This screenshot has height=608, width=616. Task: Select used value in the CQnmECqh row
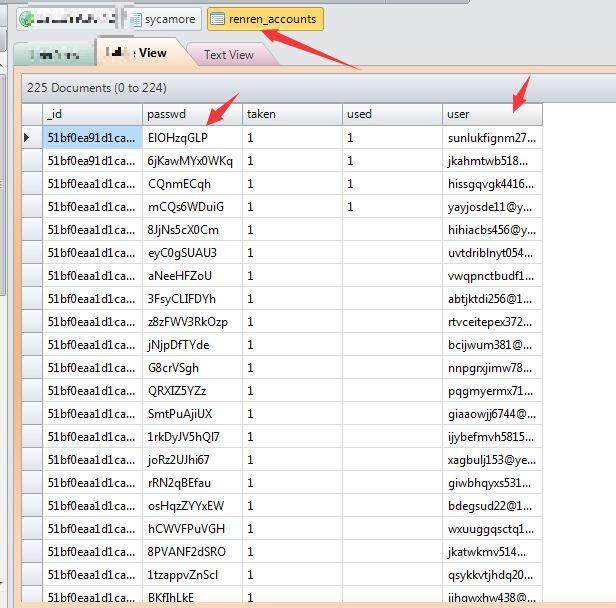click(x=392, y=183)
